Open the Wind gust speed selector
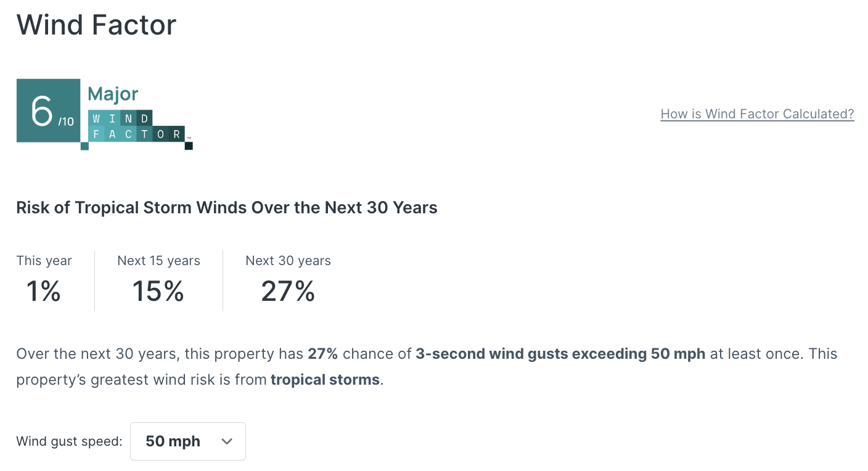Viewport: 868px width, 471px height. click(x=188, y=441)
